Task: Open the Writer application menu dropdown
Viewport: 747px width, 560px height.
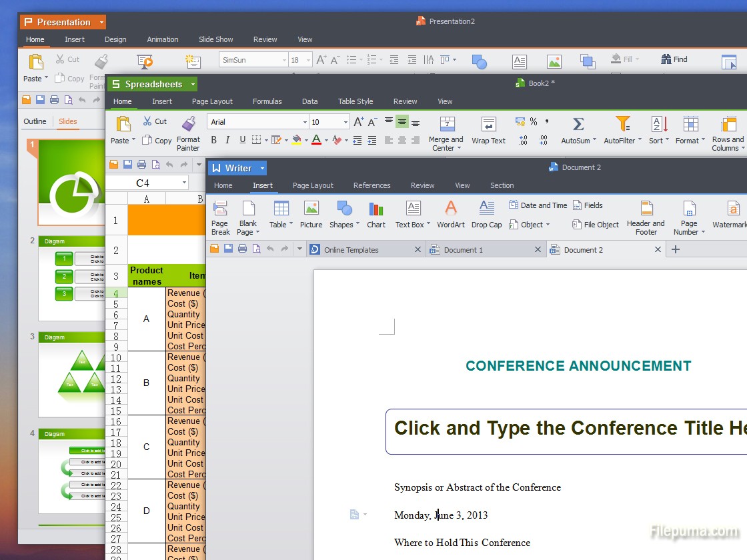Action: (x=263, y=168)
